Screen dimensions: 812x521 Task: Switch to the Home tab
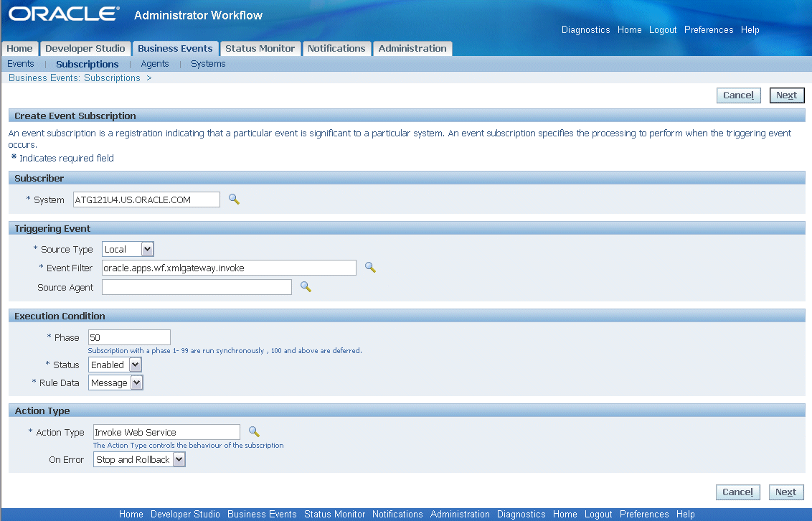tap(19, 48)
